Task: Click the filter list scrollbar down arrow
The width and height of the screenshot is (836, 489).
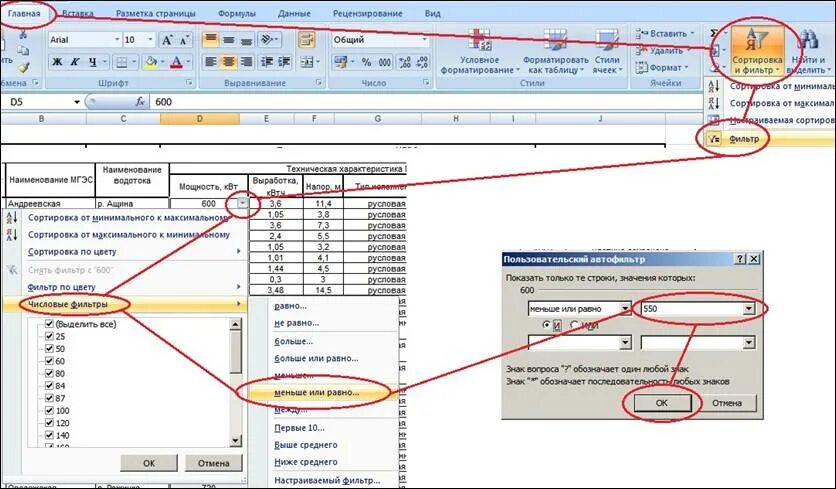Action: pos(236,440)
